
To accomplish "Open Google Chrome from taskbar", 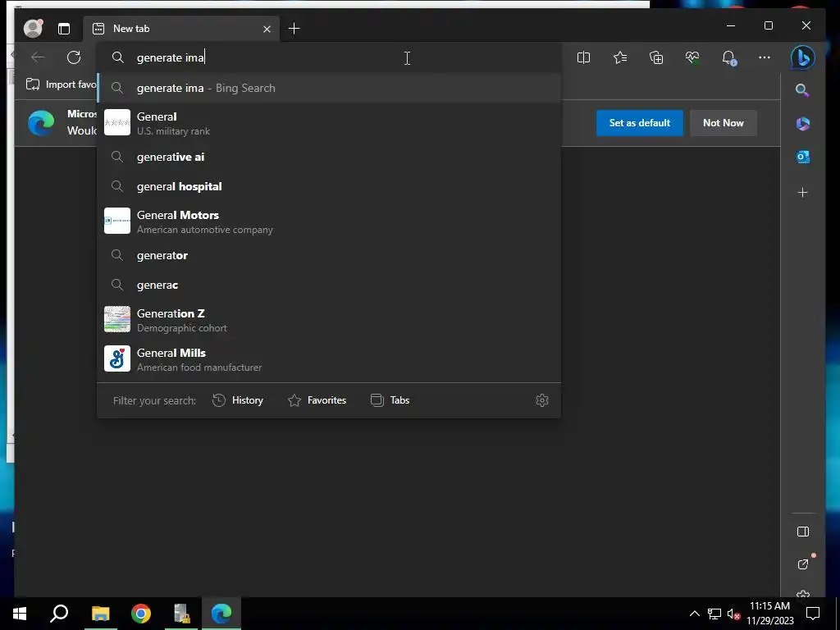I will coord(141,614).
